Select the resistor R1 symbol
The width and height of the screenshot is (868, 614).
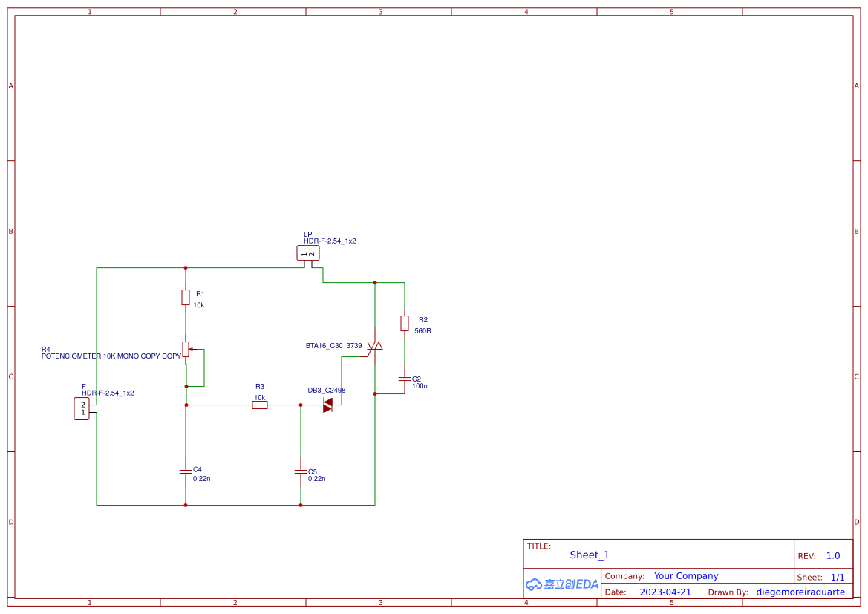coord(186,297)
